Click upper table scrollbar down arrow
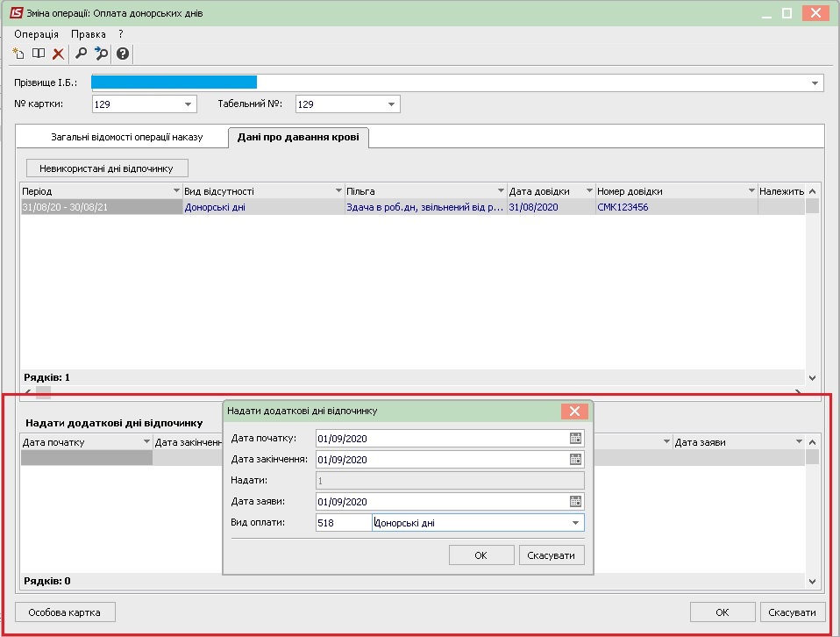Viewport: 840px width, 637px height. coord(812,378)
